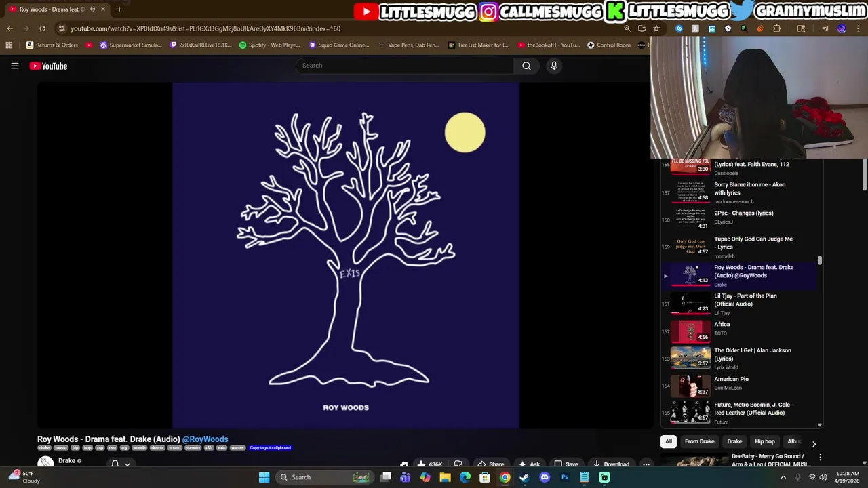Image resolution: width=868 pixels, height=488 pixels.
Task: Start voice search with microphone icon
Action: point(554,66)
